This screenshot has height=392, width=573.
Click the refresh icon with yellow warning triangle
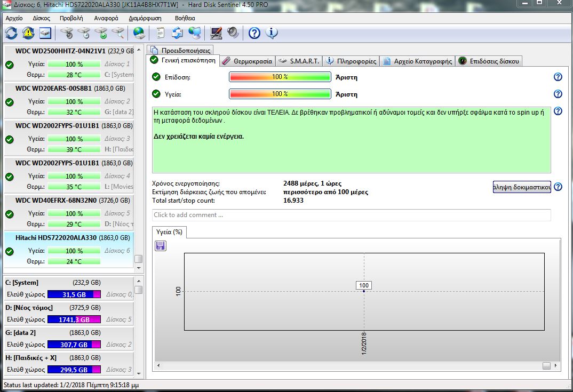(28, 33)
